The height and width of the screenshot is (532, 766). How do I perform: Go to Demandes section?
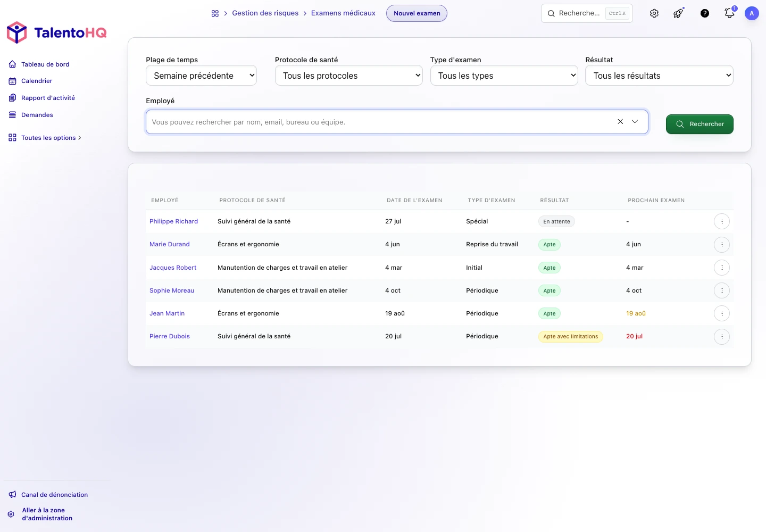[37, 115]
